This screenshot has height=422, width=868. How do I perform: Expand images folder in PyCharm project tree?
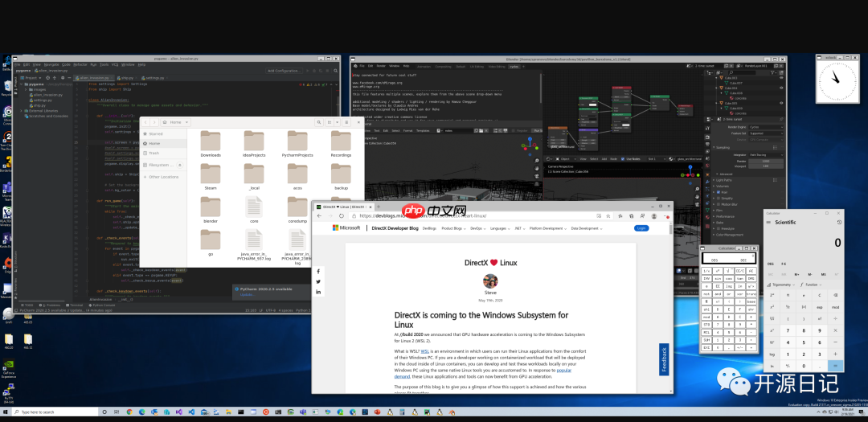tap(26, 89)
